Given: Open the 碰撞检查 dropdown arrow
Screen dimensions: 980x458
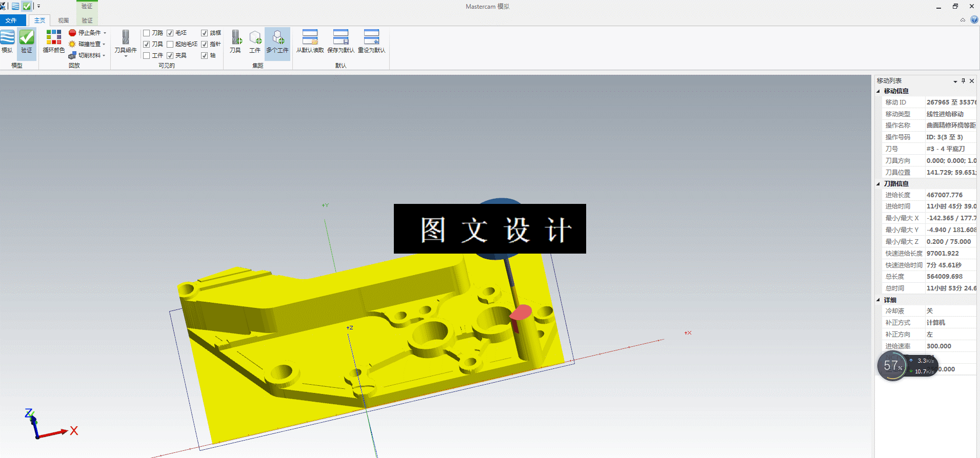Looking at the screenshot, I should (x=104, y=44).
